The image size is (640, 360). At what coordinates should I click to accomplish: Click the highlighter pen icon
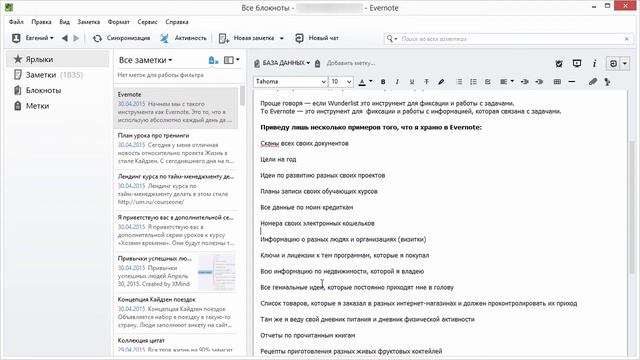tap(441, 82)
